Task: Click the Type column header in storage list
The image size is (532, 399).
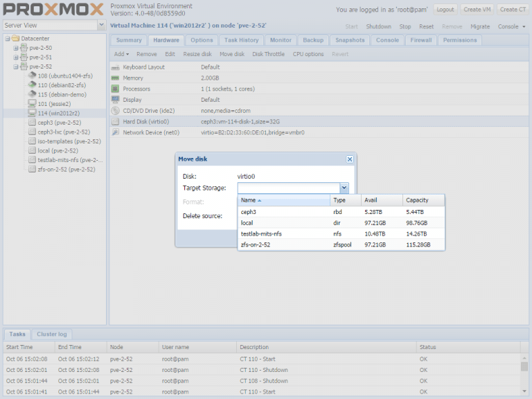Action: point(346,200)
